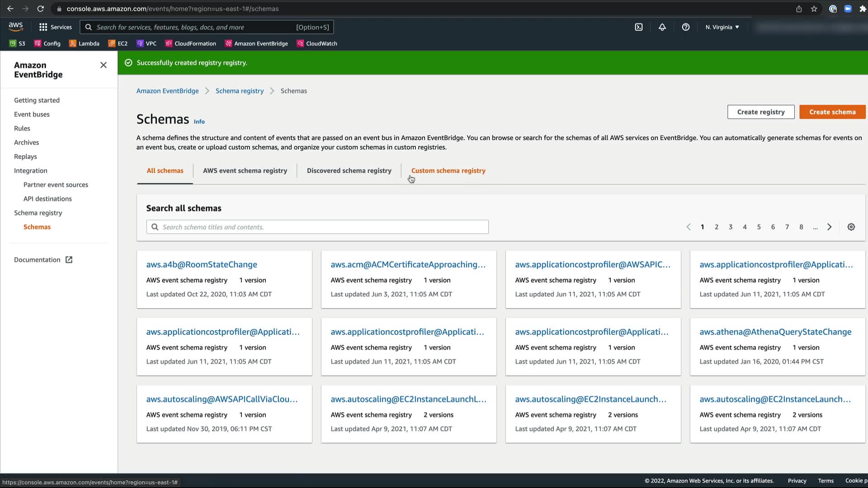This screenshot has height=488, width=868.
Task: Open the S3 shortcut in favorites bar
Action: click(x=18, y=43)
